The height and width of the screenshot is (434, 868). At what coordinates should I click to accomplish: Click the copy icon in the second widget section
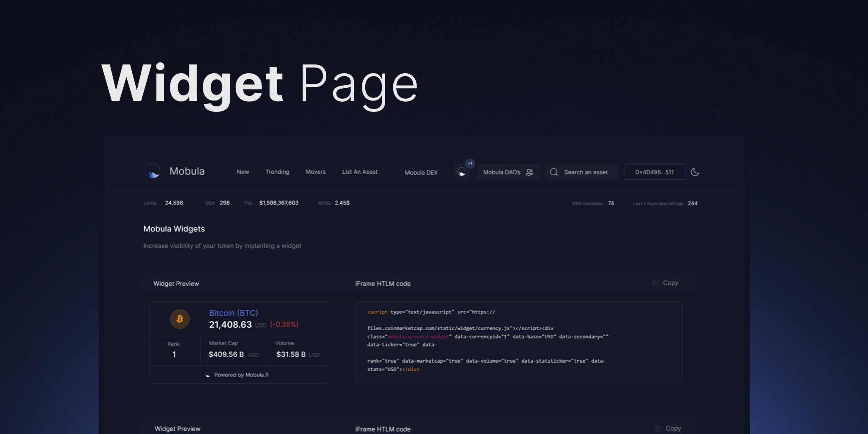click(x=658, y=428)
